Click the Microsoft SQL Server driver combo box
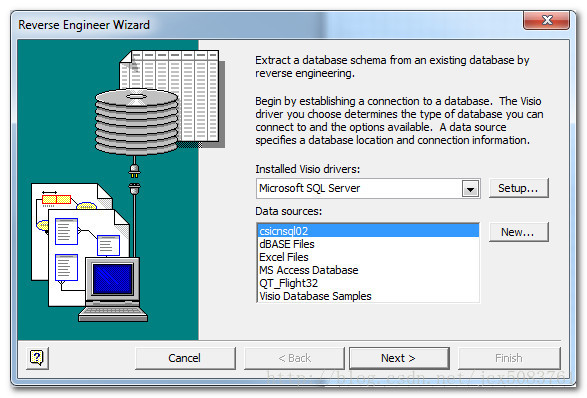The height and width of the screenshot is (398, 587). [x=368, y=188]
